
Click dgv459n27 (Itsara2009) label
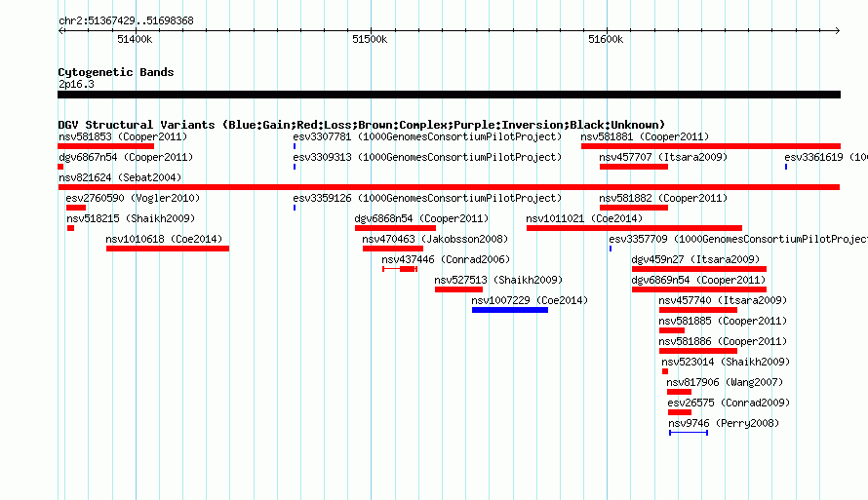695,259
